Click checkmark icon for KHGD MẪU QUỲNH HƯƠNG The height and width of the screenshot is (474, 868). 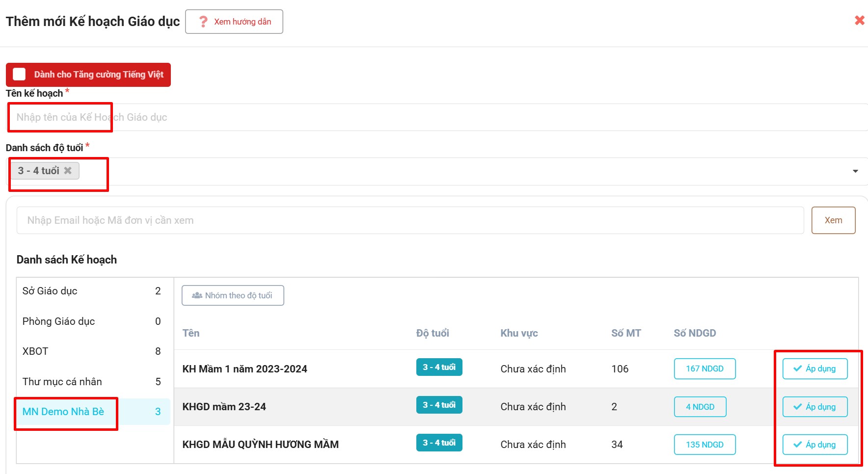(x=798, y=445)
